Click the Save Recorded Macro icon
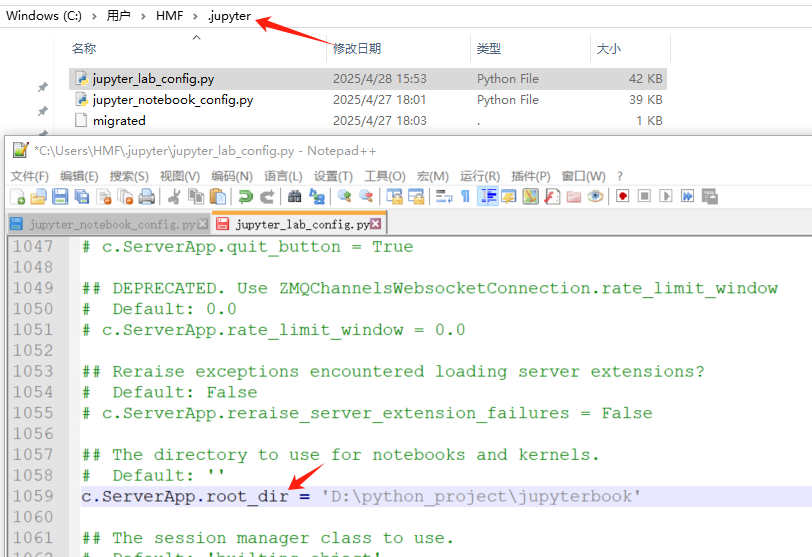The image size is (812, 557). pos(709,197)
